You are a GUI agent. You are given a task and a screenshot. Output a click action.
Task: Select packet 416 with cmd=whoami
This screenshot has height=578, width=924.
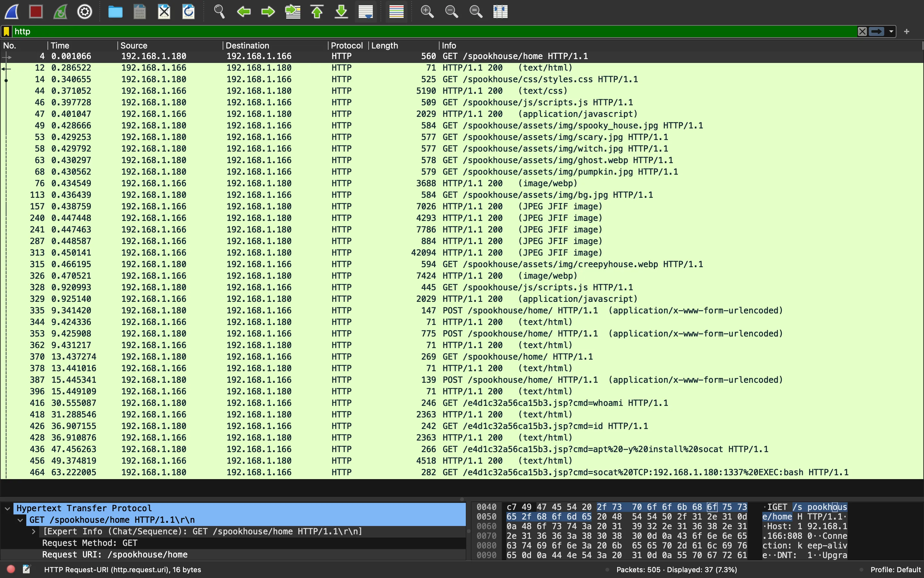click(462, 403)
